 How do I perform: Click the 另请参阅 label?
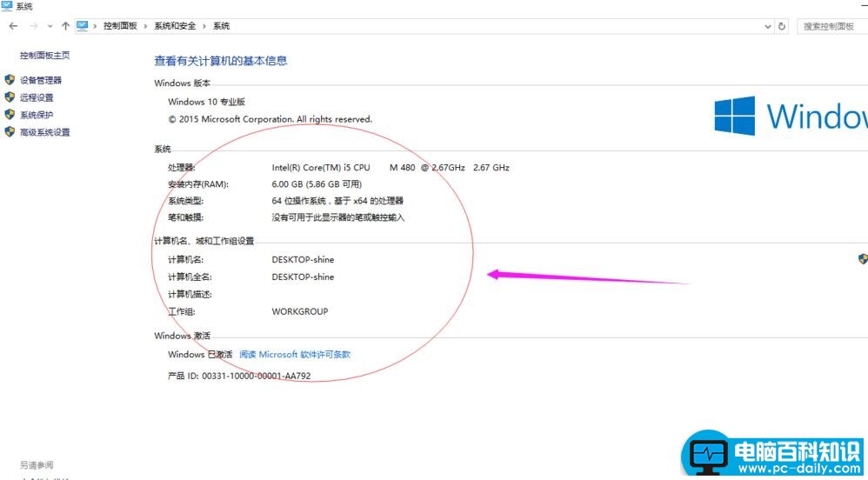pyautogui.click(x=37, y=465)
